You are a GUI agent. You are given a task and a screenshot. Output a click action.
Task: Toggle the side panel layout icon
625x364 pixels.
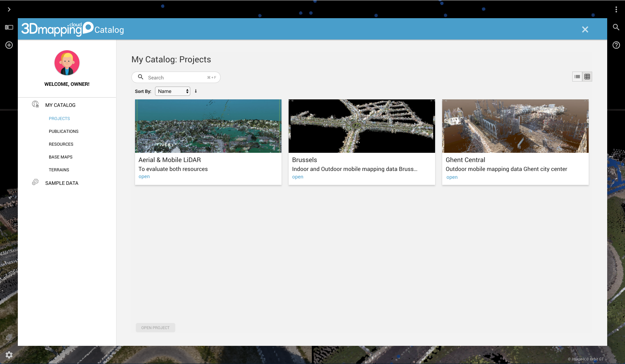pos(9,27)
